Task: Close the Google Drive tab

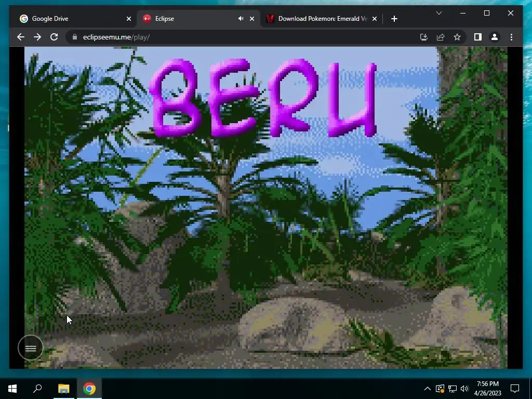Action: pos(129,19)
